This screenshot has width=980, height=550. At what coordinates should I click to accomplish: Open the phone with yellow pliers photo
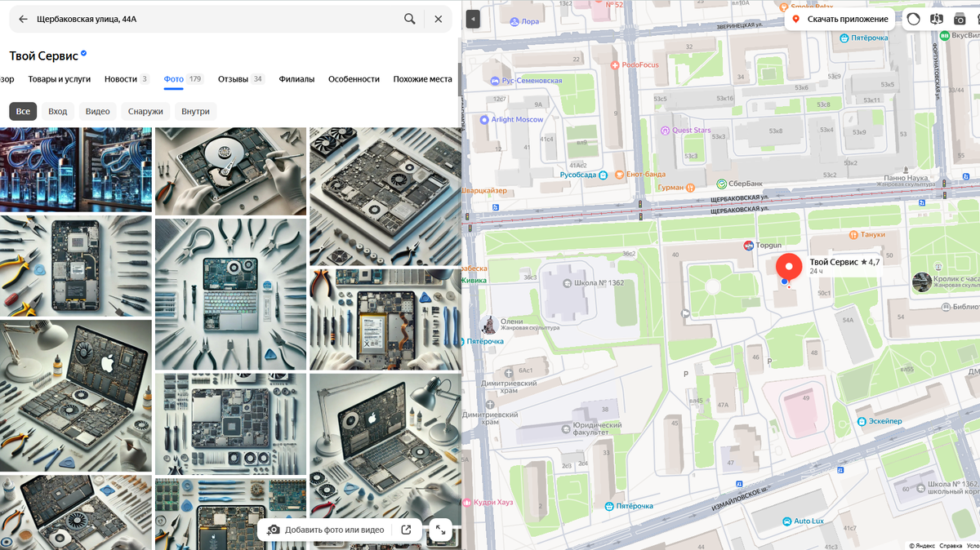[76, 265]
